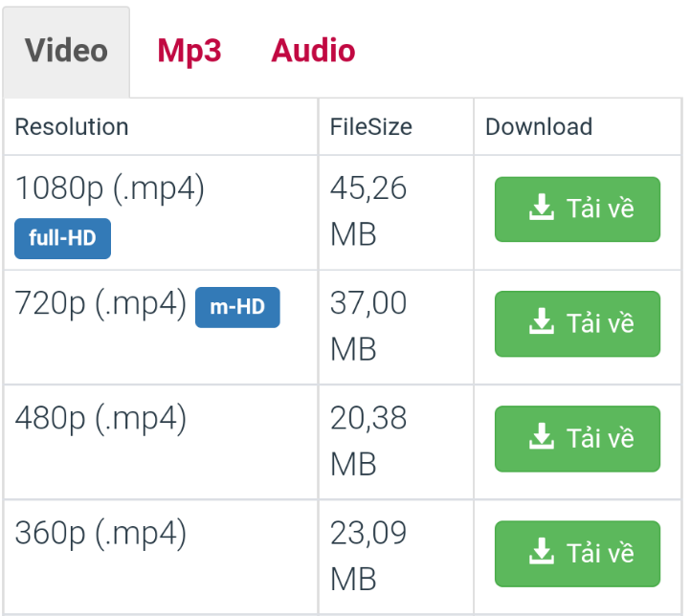Click the 360p (.mp4) resolution text
Image resolution: width=690 pixels, height=616 pixels.
pos(100,533)
